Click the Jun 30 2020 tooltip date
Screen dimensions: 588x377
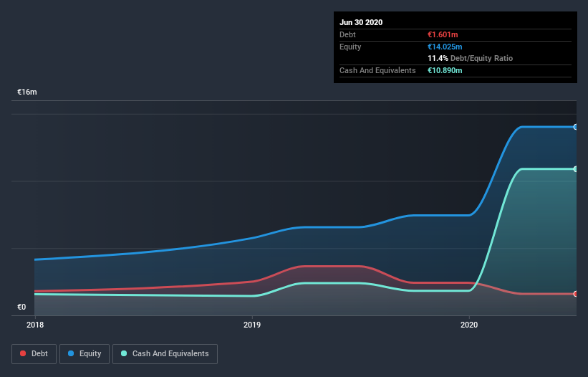click(x=361, y=22)
